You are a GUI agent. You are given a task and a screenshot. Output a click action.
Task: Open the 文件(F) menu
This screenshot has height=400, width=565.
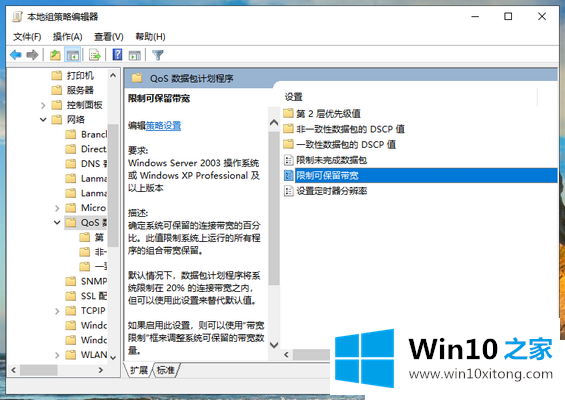coord(27,36)
